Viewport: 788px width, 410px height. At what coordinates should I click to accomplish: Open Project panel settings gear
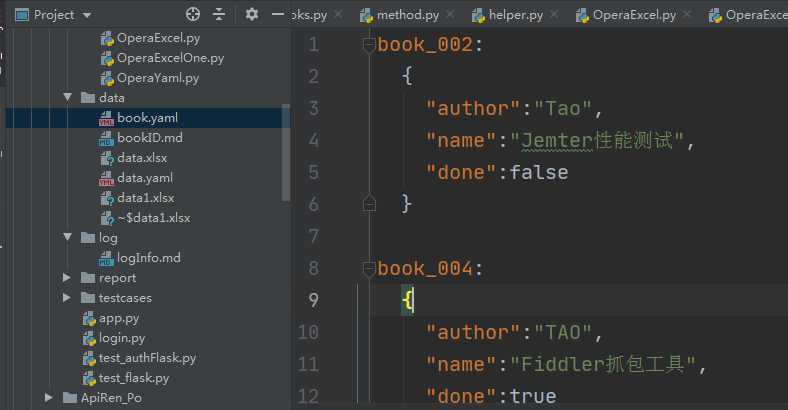[252, 15]
